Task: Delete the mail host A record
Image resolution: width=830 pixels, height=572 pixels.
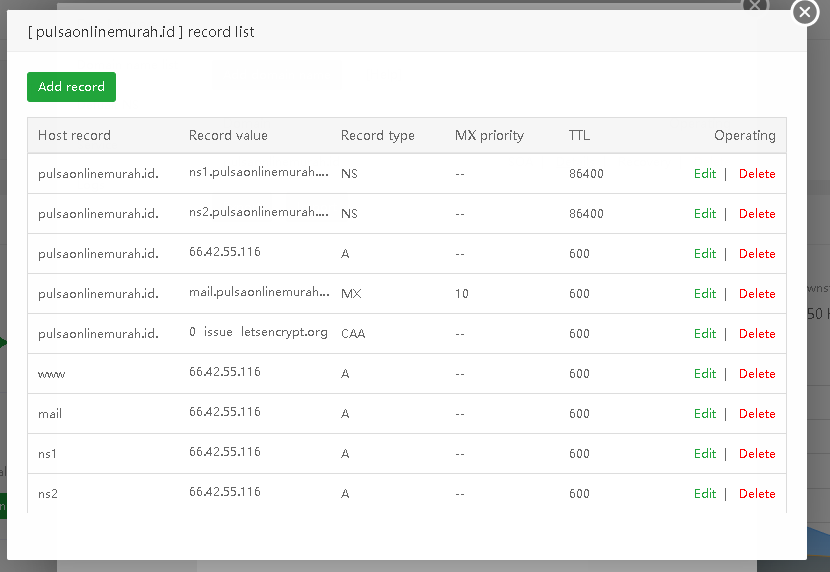Action: pos(757,414)
